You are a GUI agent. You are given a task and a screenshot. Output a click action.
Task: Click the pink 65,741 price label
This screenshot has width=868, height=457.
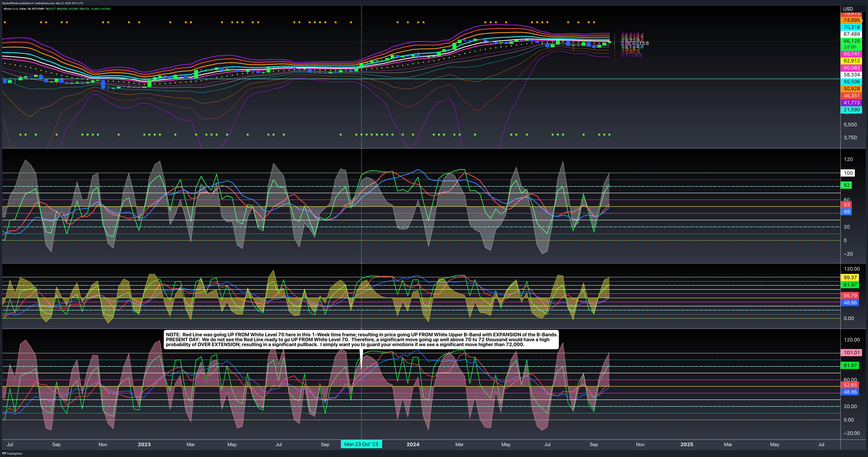(852, 54)
